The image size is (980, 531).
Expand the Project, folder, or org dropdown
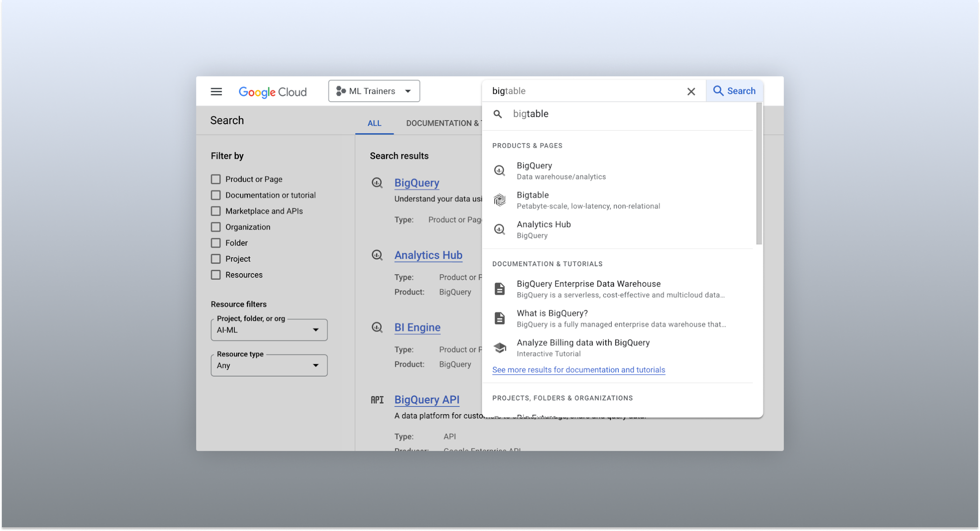[x=269, y=330]
